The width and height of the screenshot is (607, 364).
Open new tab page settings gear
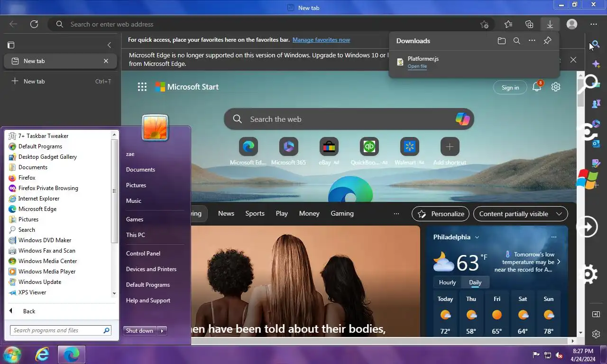tap(556, 87)
